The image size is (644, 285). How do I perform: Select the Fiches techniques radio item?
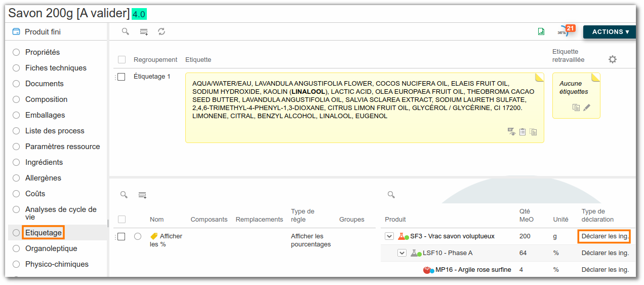[16, 68]
